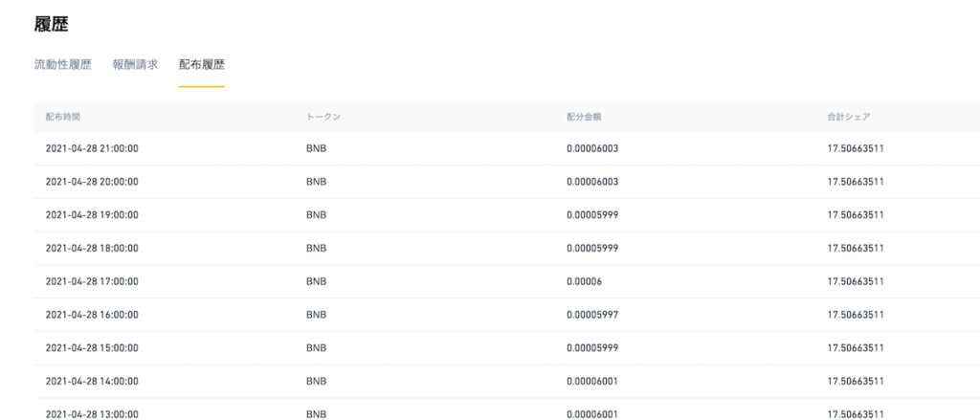The width and height of the screenshot is (980, 420).
Task: Click BNB in the 21:00:00 row
Action: pyautogui.click(x=316, y=148)
